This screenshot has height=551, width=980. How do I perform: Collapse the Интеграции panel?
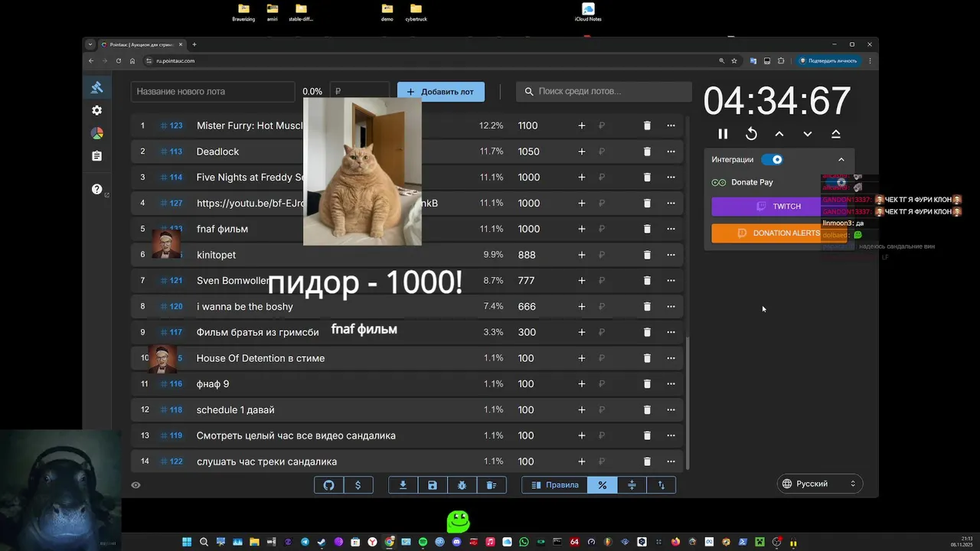pos(841,159)
